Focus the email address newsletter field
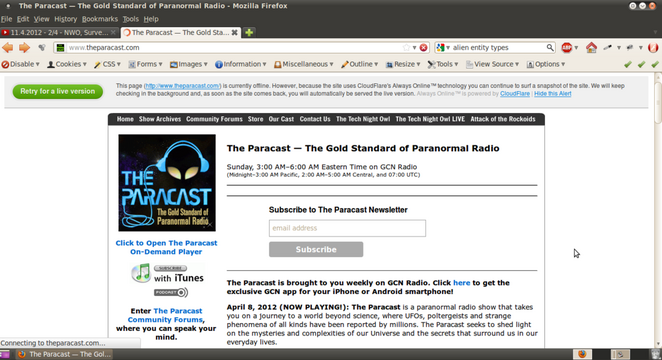 tap(347, 228)
